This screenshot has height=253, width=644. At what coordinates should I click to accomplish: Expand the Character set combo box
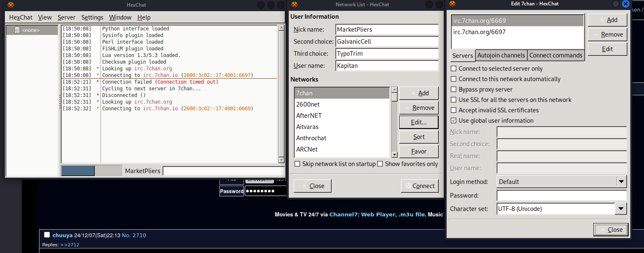coord(621,208)
